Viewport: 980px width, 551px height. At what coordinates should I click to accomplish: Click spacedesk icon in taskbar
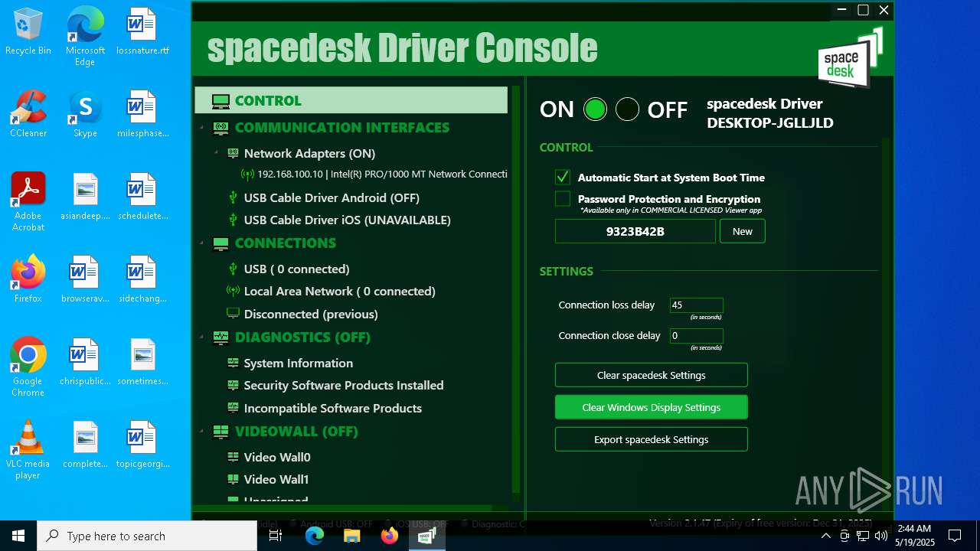427,536
